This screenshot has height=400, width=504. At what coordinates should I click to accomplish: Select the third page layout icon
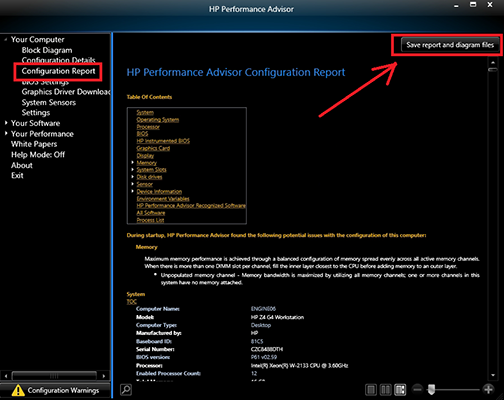tap(400, 389)
